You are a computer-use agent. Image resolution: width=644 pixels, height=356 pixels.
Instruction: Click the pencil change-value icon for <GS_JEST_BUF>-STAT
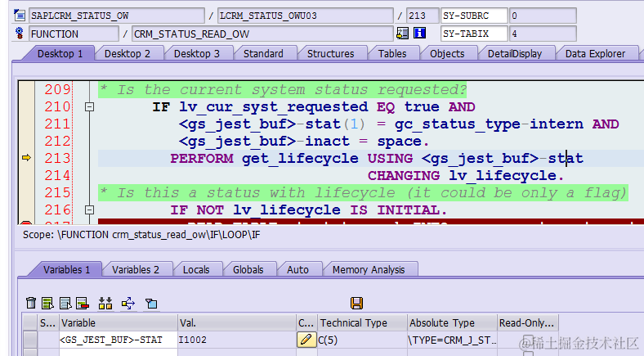click(x=306, y=340)
